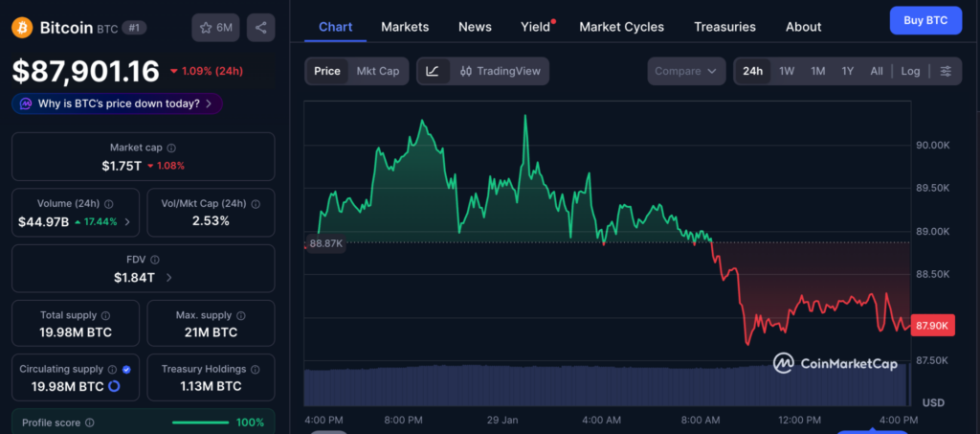Viewport: 980px width, 434px height.
Task: Open chart settings sliders icon
Action: (946, 71)
